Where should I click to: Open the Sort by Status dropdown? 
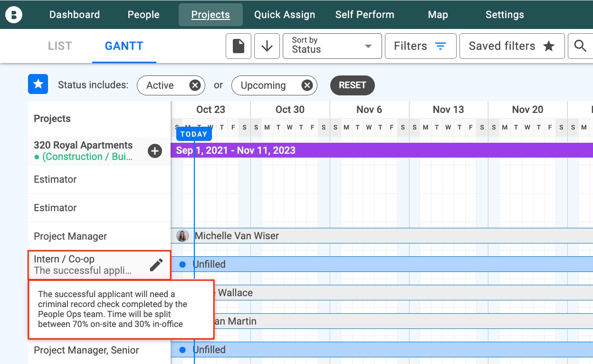pyautogui.click(x=332, y=46)
